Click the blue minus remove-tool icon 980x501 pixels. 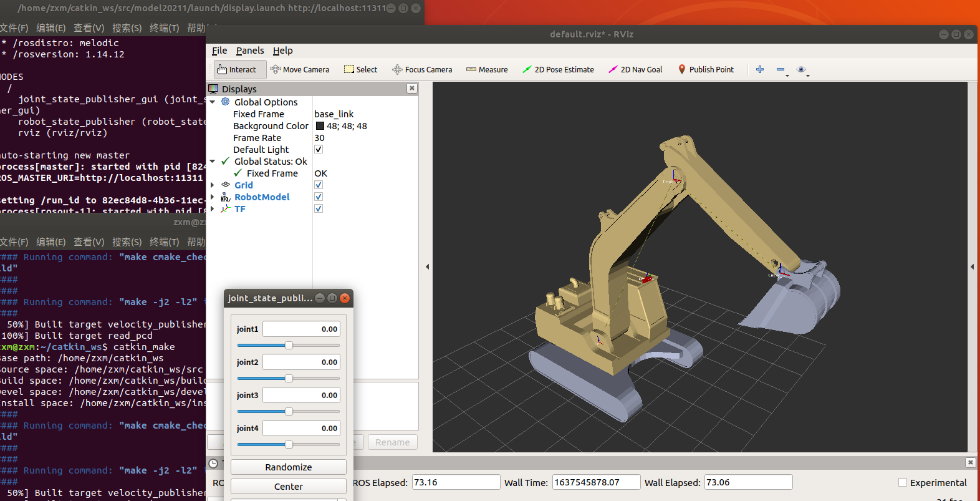click(780, 69)
